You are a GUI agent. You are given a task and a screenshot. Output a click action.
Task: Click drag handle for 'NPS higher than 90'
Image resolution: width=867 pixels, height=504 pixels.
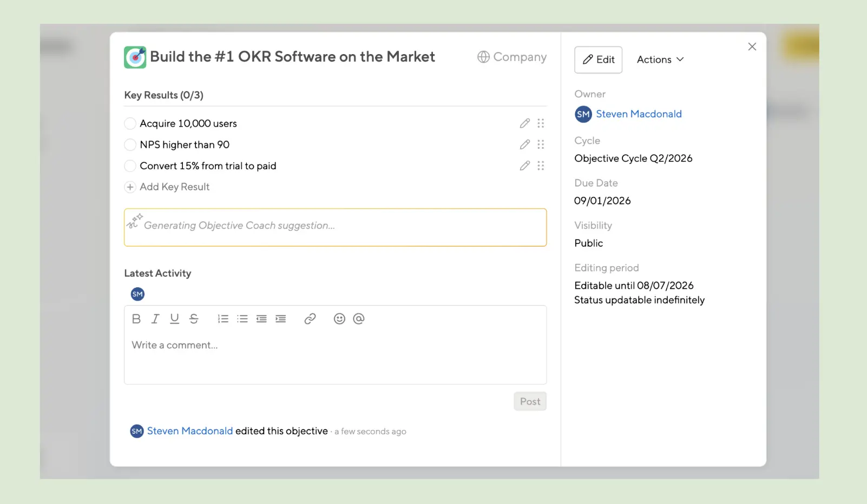541,144
